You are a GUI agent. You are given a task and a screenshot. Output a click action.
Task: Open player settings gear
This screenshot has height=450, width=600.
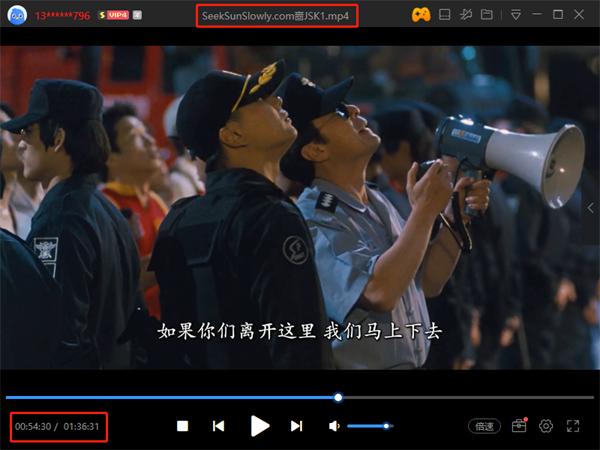(546, 426)
